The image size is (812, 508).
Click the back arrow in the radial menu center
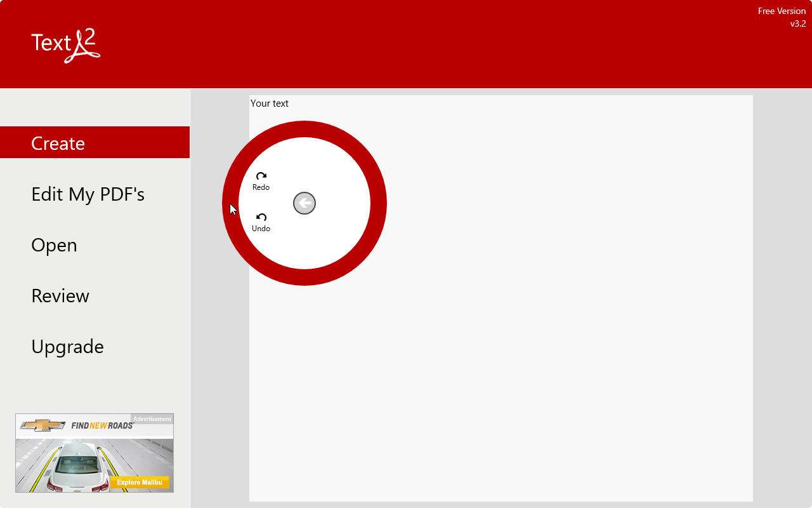click(304, 203)
